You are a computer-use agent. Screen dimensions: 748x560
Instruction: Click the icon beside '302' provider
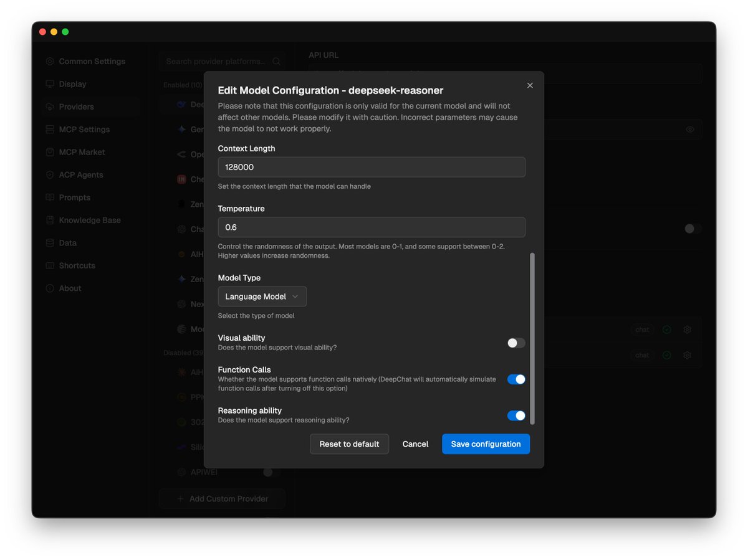(181, 422)
